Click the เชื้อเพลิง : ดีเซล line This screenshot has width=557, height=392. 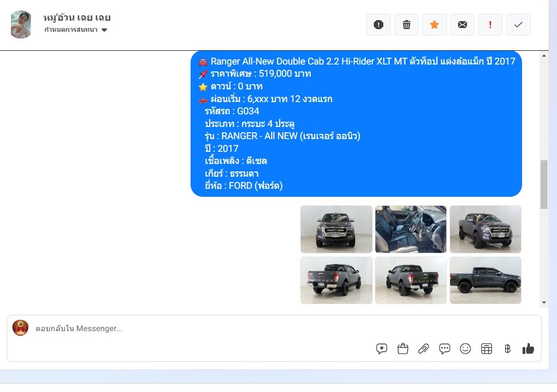pyautogui.click(x=236, y=161)
